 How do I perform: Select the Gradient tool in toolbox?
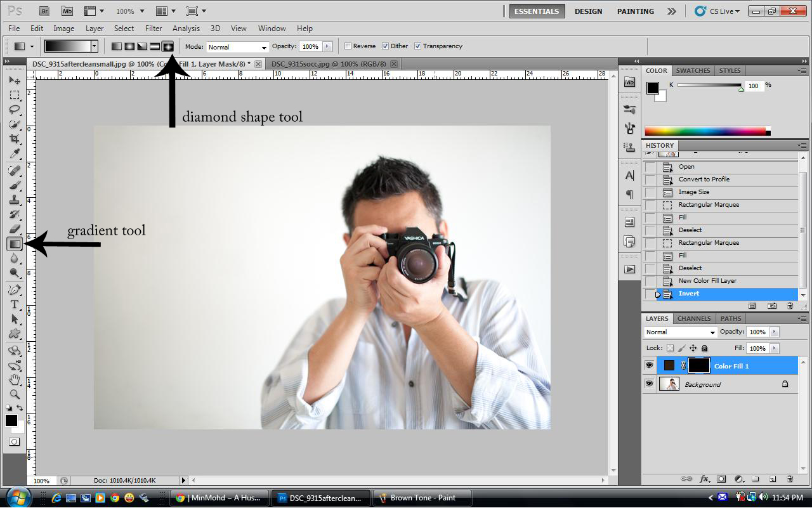pos(14,244)
